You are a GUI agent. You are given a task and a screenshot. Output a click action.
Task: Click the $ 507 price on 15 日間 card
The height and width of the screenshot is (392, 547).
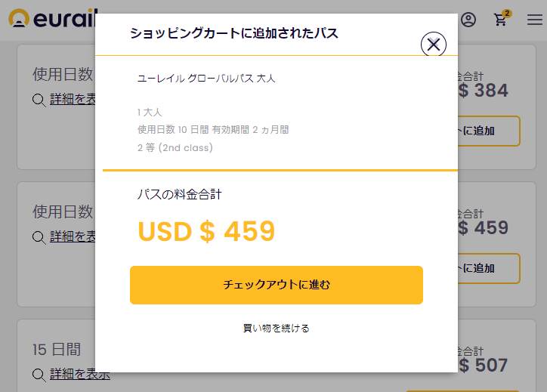tap(483, 366)
